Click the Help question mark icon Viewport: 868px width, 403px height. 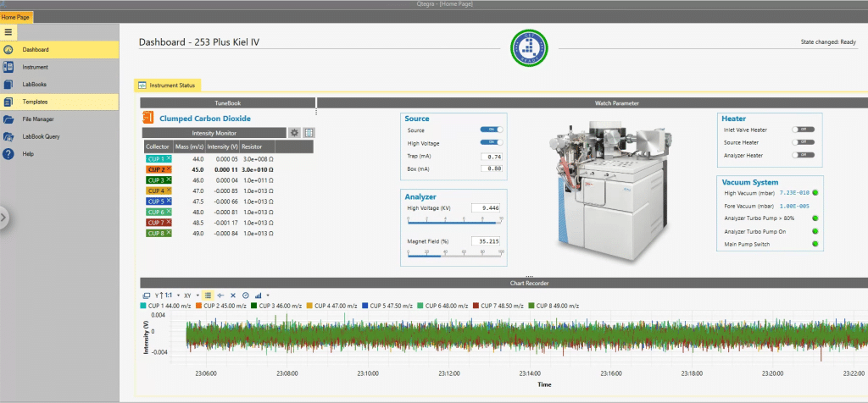coord(8,154)
